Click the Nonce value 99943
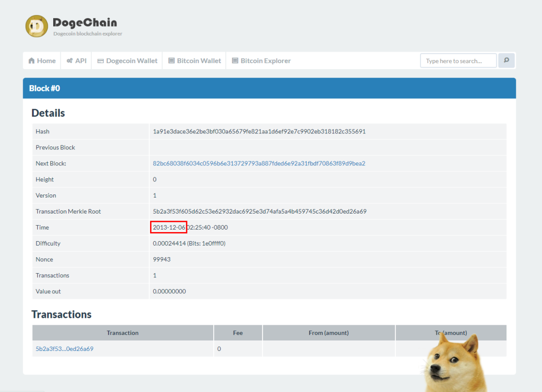Viewport: 542px width, 392px height. point(162,259)
